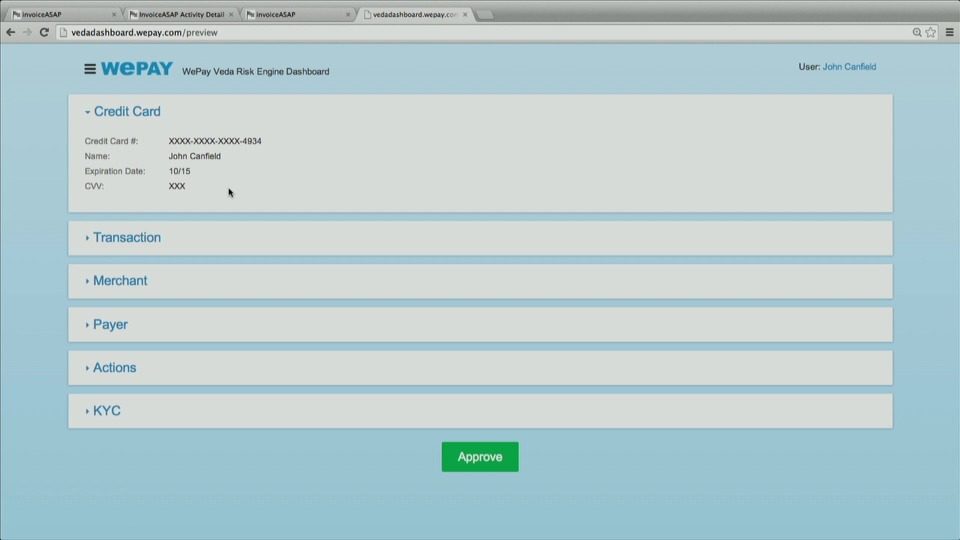960x540 pixels.
Task: Click the WePay Veda Risk Engine Dashboard title
Action: point(255,72)
